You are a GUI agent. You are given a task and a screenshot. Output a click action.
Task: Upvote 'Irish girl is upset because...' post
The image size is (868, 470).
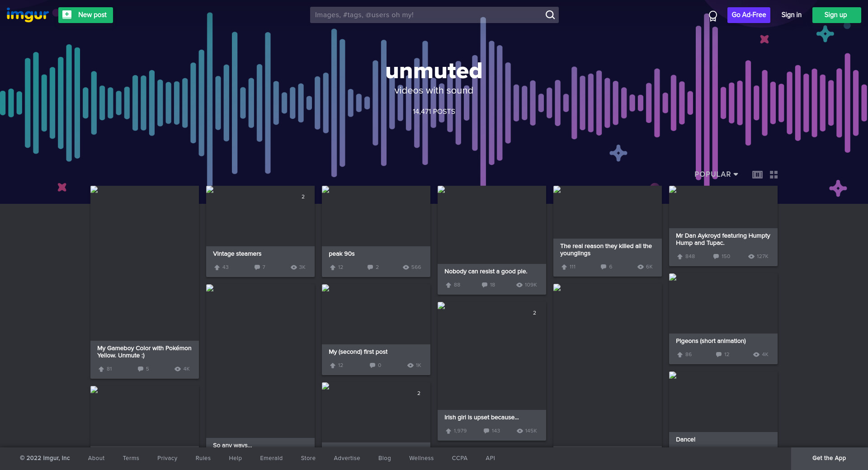coord(448,431)
